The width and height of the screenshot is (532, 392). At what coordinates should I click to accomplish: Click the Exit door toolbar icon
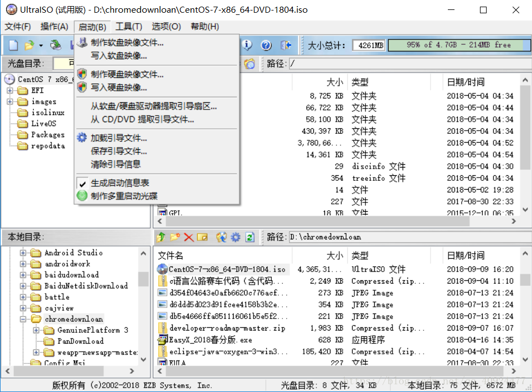pyautogui.click(x=286, y=45)
